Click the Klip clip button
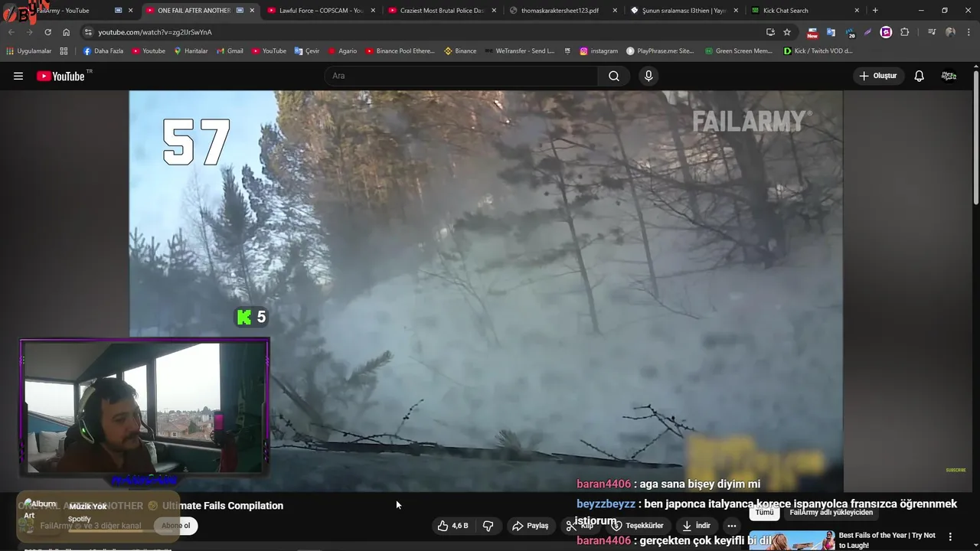 point(580,526)
